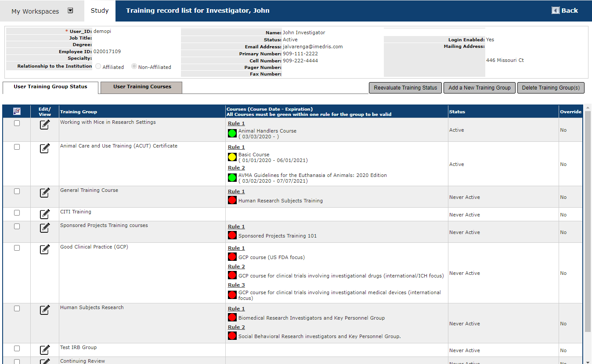Edit the General Training Course group
Screen dimensions: 592x364
[45, 193]
